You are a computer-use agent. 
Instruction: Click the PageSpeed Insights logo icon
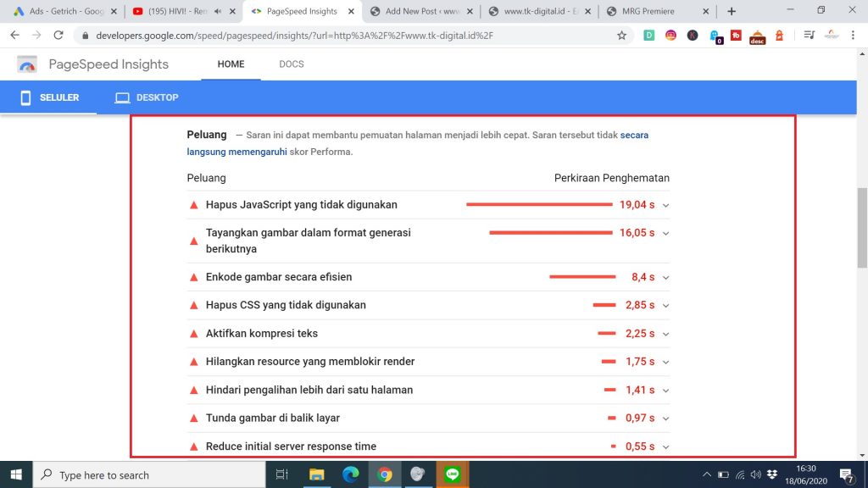click(x=28, y=64)
